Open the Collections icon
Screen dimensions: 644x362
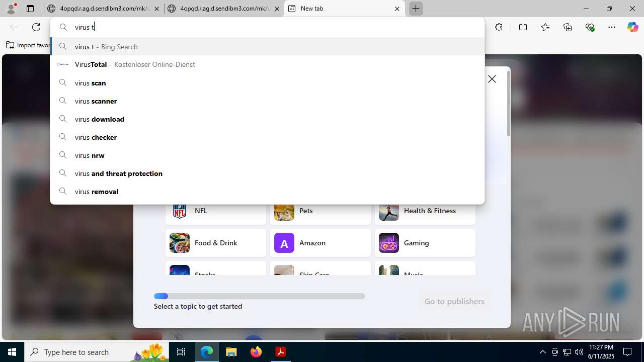(x=568, y=27)
